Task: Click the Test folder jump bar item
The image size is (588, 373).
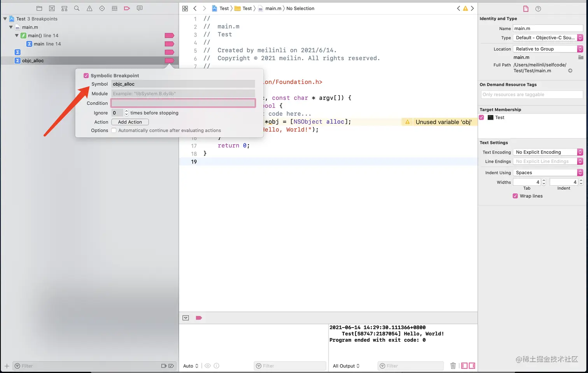Action: [243, 8]
